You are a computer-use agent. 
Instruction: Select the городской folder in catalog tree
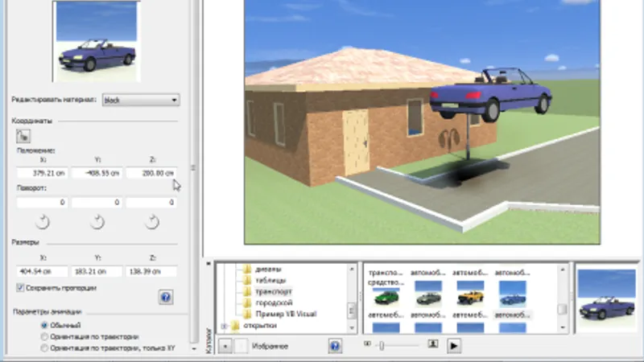(274, 303)
